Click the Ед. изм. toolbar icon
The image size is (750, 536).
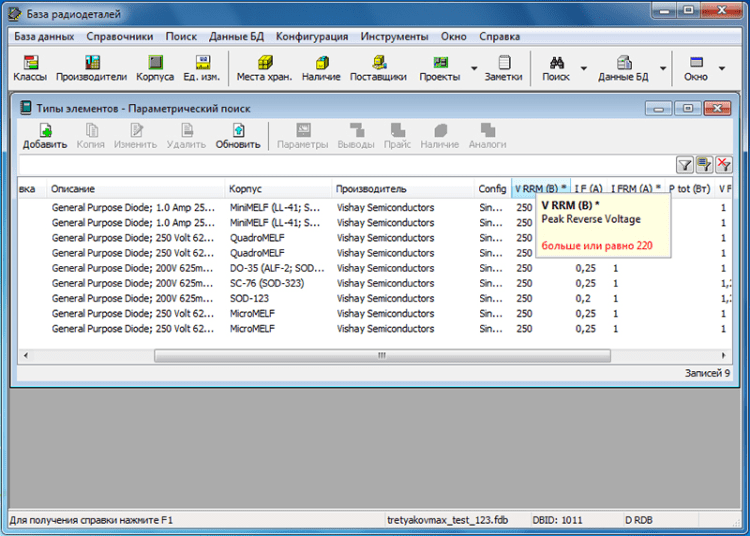coord(202,68)
